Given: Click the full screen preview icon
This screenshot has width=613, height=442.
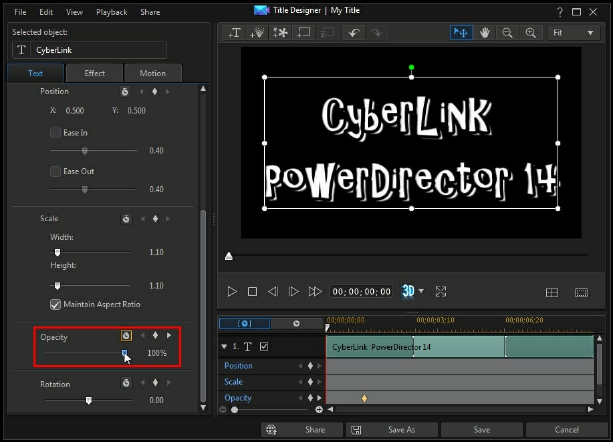Looking at the screenshot, I should (441, 291).
